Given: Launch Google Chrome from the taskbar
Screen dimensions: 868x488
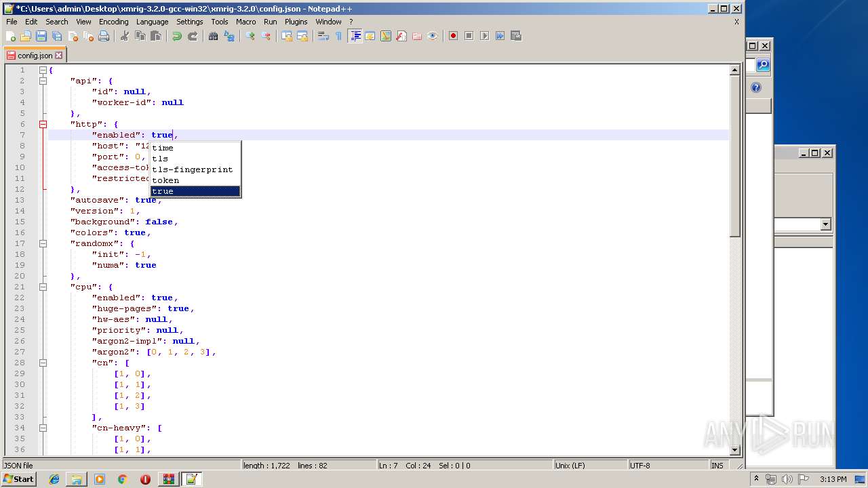Looking at the screenshot, I should [122, 479].
